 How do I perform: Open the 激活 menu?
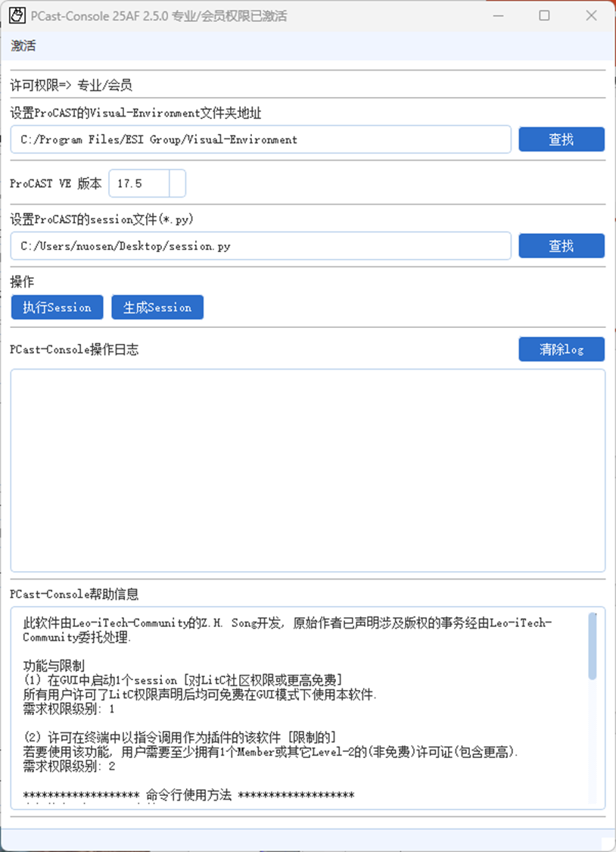(23, 45)
